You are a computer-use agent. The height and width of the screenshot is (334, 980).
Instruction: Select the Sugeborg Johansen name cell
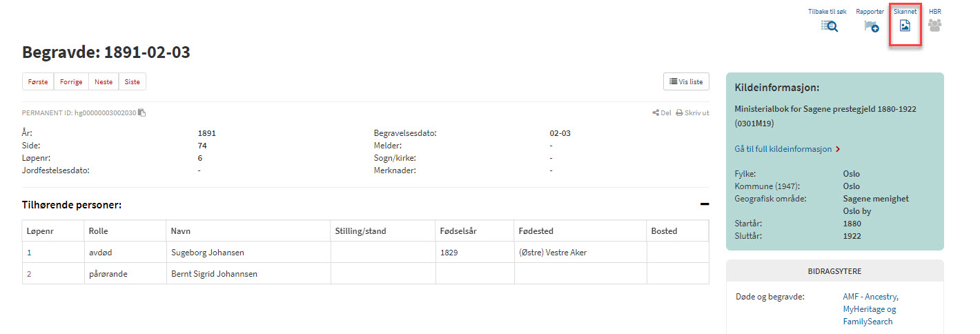click(248, 253)
